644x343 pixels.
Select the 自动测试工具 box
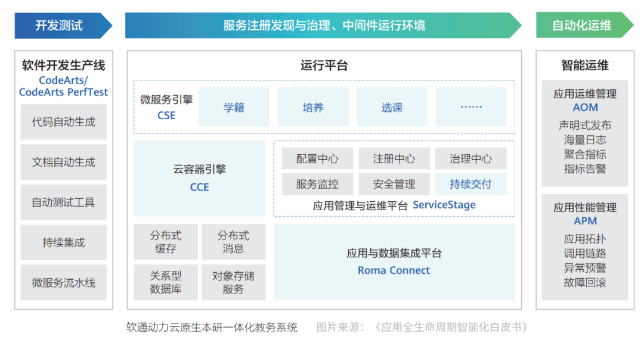click(64, 202)
